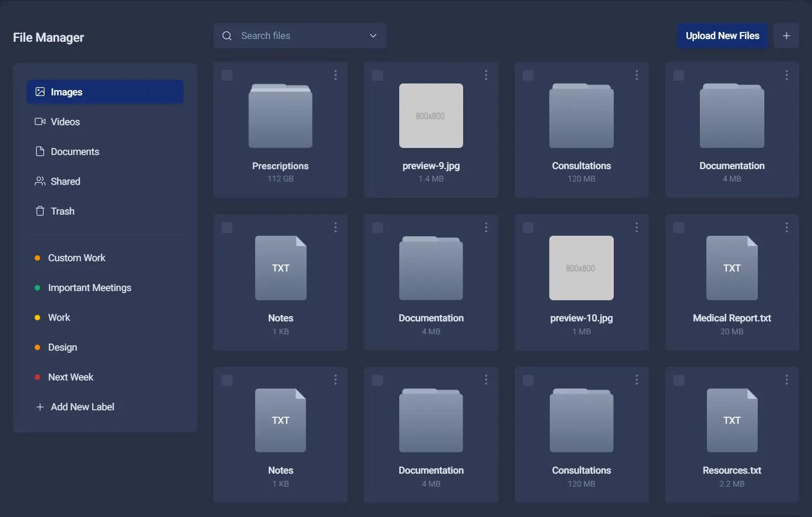
Task: Select the preview-9.jpg checkbox
Action: click(x=378, y=75)
